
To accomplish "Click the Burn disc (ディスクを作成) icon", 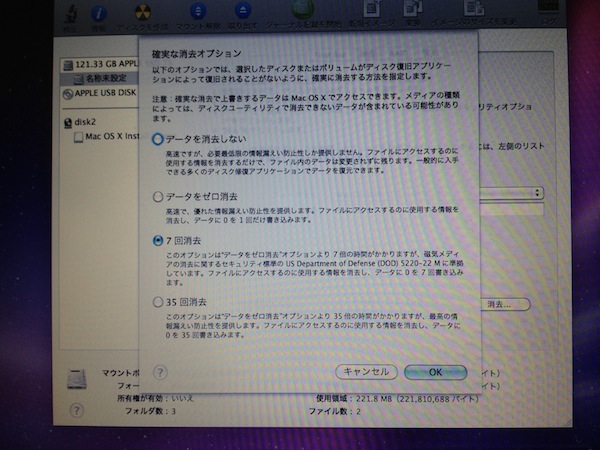I will coord(142,13).
